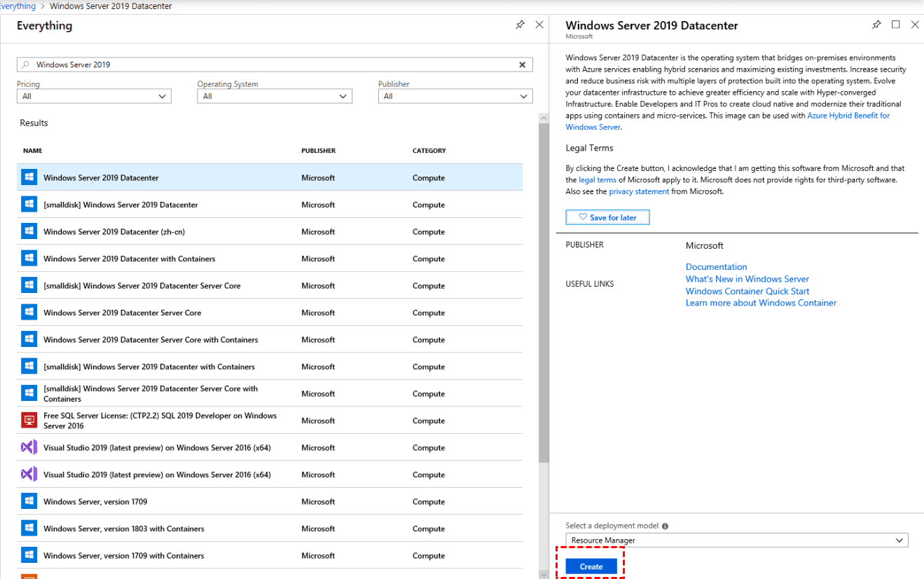Click the red SQL Server License icon
Viewport: 924px width, 579px height.
[29, 421]
